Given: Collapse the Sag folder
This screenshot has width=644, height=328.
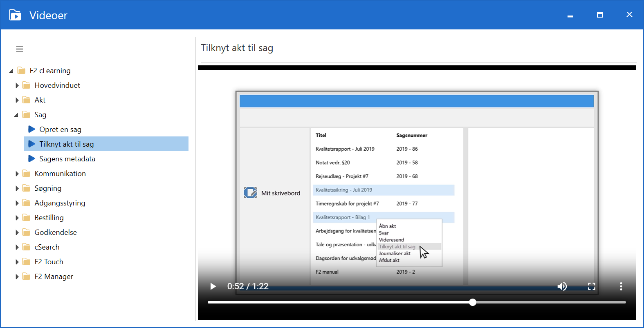Looking at the screenshot, I should [x=16, y=115].
